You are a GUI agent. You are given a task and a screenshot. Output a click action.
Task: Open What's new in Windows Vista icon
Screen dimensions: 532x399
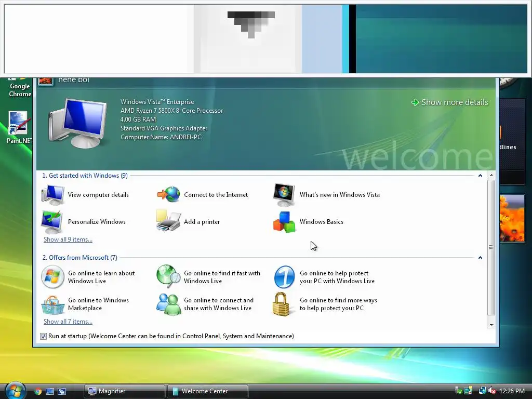(x=284, y=195)
